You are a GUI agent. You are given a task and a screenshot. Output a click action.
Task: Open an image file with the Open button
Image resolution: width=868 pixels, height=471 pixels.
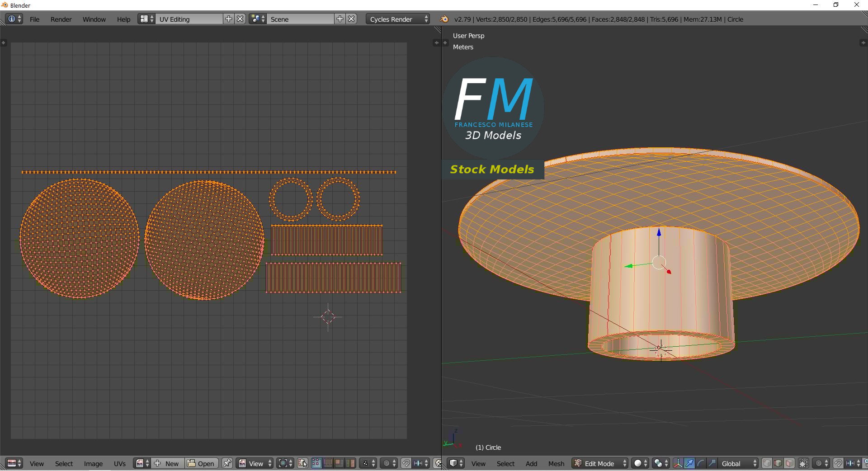pos(201,463)
